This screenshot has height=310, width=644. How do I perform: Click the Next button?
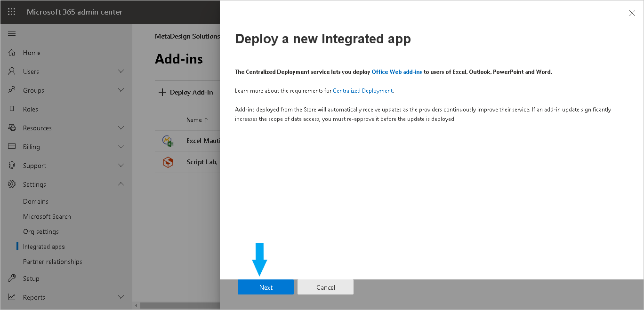(266, 287)
